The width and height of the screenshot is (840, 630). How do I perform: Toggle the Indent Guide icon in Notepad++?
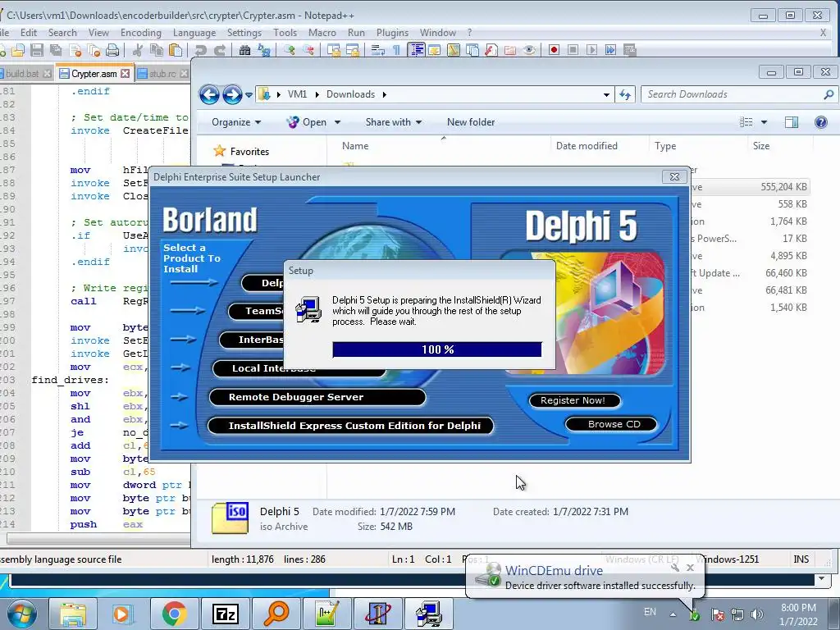(x=416, y=50)
